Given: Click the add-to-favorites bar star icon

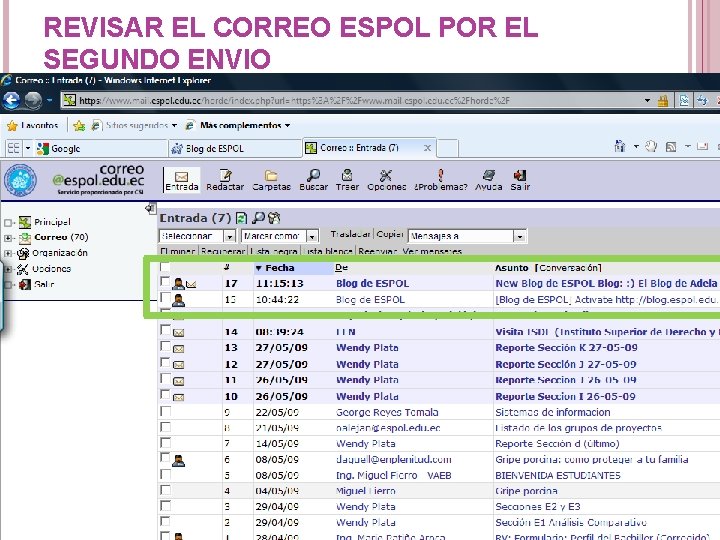Looking at the screenshot, I should [x=79, y=125].
